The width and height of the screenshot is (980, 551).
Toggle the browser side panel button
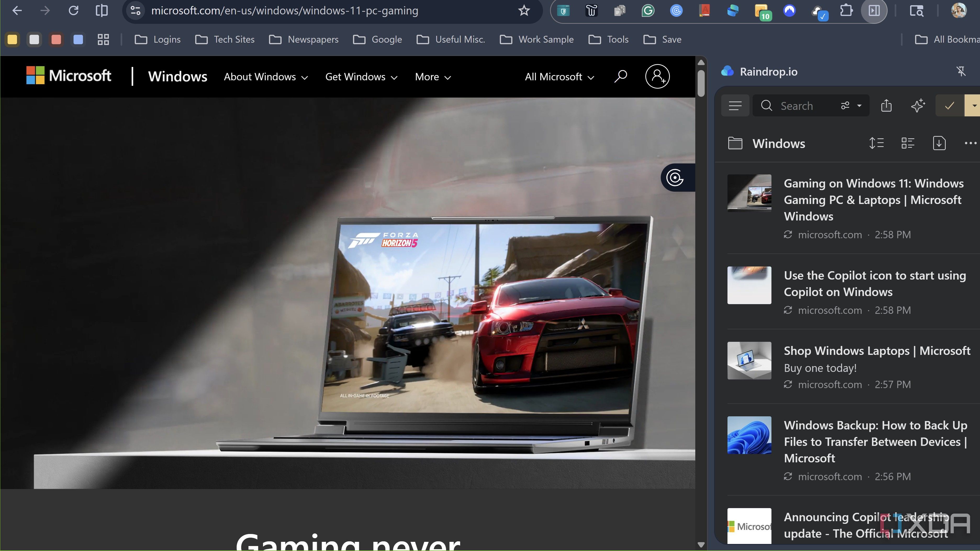pos(874,11)
